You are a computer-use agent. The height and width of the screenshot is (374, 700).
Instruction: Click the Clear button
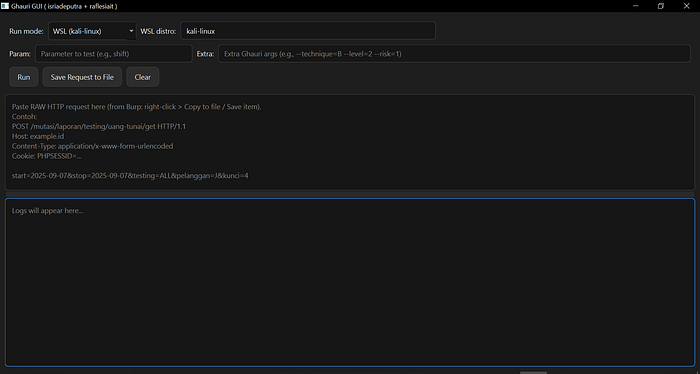point(142,77)
